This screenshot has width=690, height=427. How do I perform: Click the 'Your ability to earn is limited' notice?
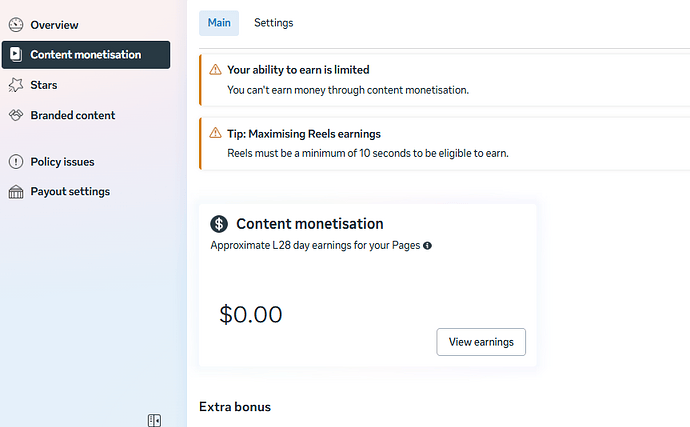tap(298, 70)
